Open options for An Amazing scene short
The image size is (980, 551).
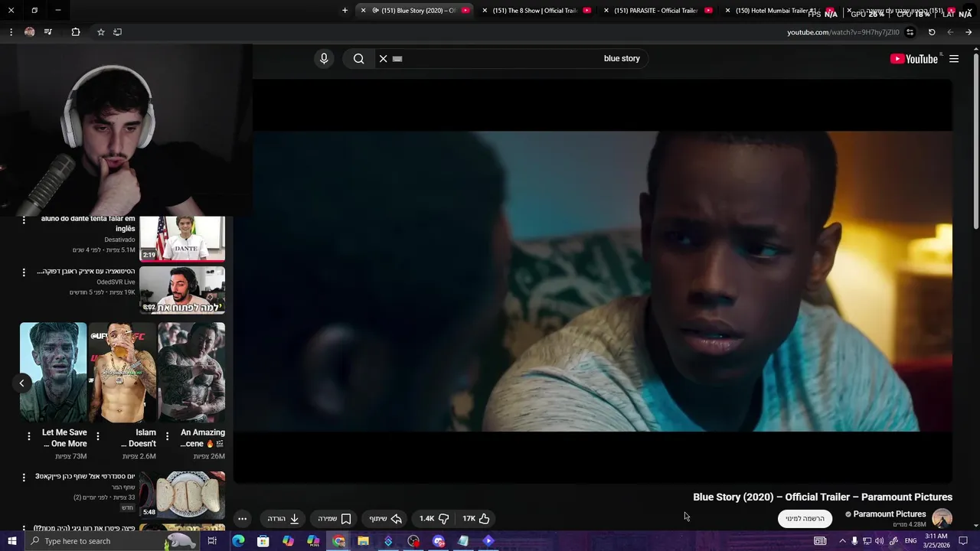pos(167,436)
